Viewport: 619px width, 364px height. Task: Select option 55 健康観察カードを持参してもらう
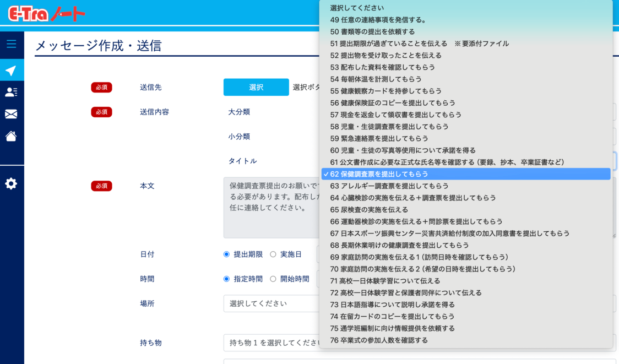466,91
